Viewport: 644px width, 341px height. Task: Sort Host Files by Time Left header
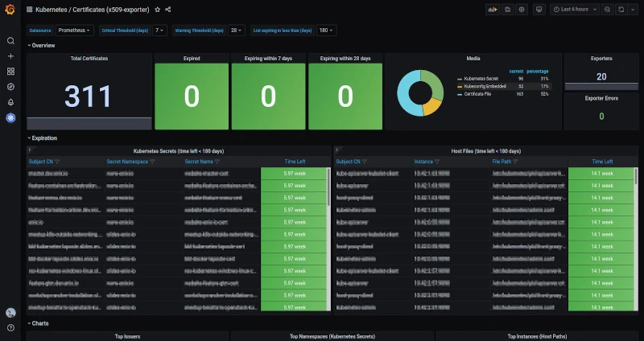(602, 162)
